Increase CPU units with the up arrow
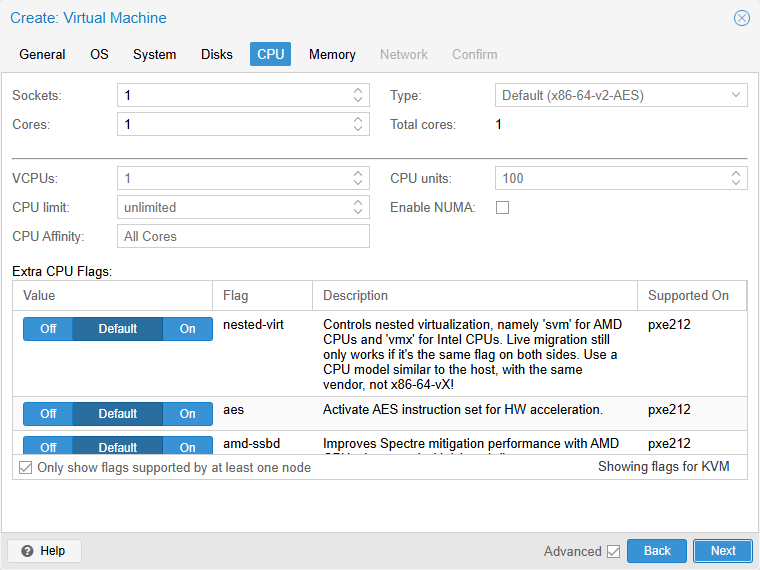Image resolution: width=760 pixels, height=570 pixels. coord(736,174)
